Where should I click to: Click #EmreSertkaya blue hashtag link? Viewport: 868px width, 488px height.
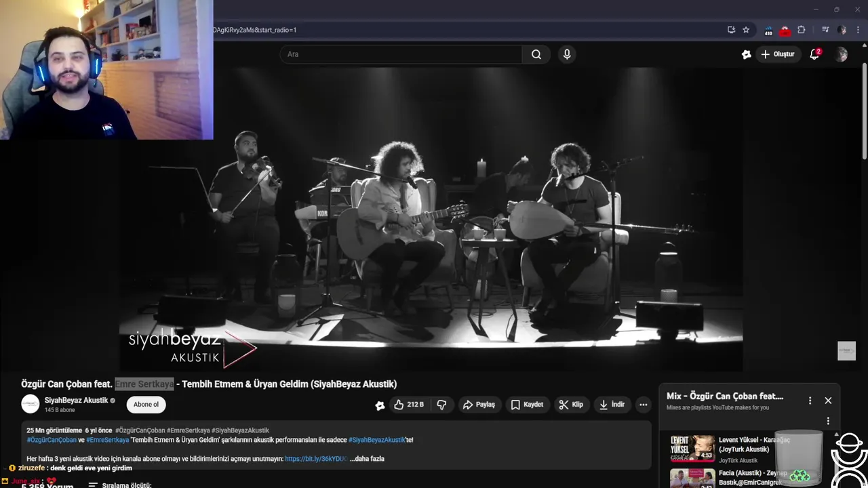click(x=107, y=440)
